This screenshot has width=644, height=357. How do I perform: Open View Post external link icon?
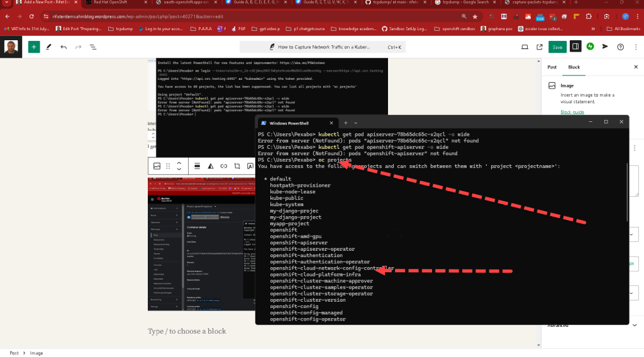coord(539,47)
